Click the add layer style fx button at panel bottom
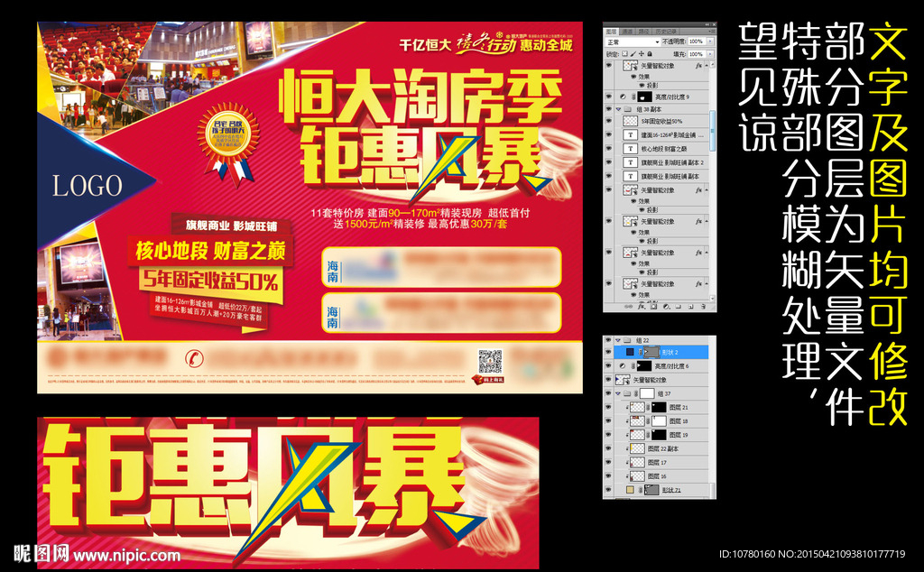This screenshot has width=924, height=572. pyautogui.click(x=642, y=307)
